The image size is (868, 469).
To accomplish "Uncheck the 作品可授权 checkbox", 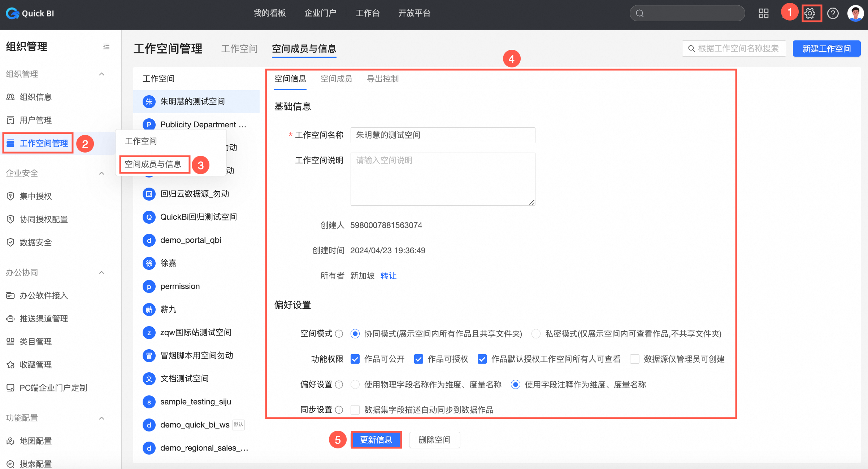I will (418, 359).
